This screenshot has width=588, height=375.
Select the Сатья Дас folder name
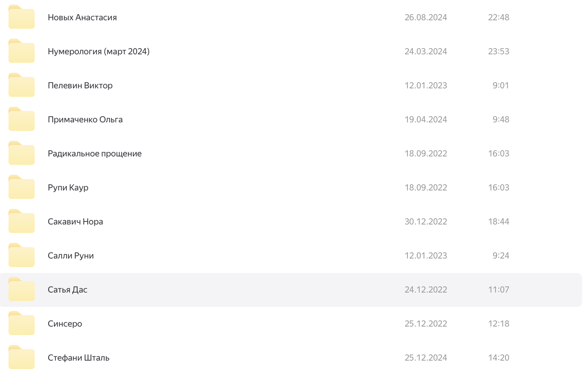pos(67,290)
